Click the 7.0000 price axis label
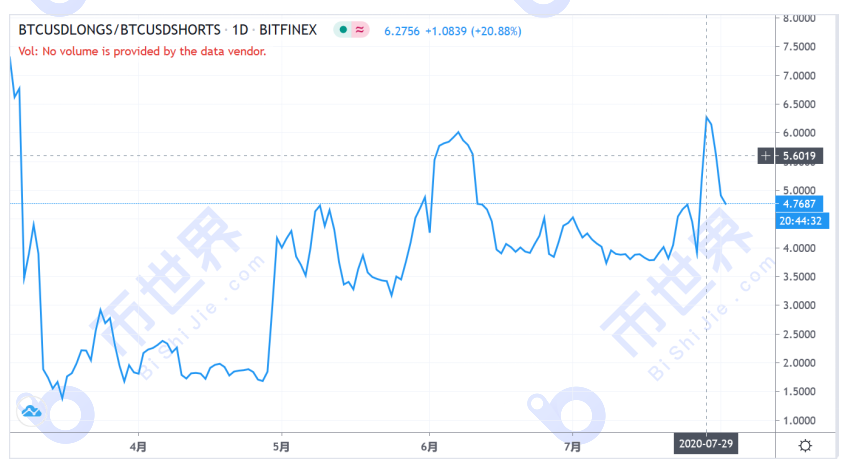The width and height of the screenshot is (849, 469). (x=799, y=76)
